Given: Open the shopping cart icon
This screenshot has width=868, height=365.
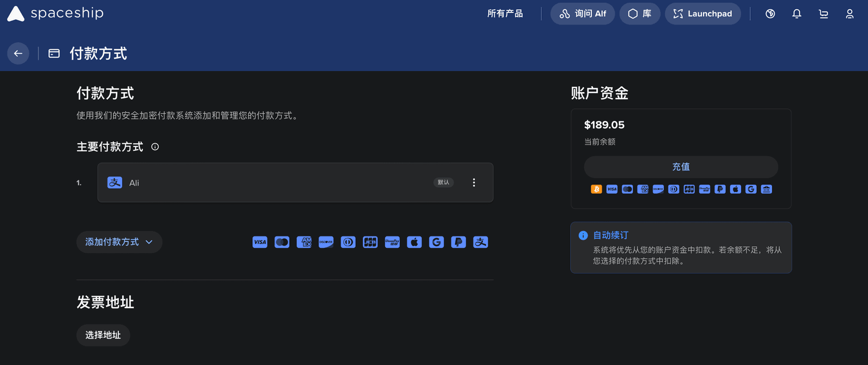Looking at the screenshot, I should point(824,14).
